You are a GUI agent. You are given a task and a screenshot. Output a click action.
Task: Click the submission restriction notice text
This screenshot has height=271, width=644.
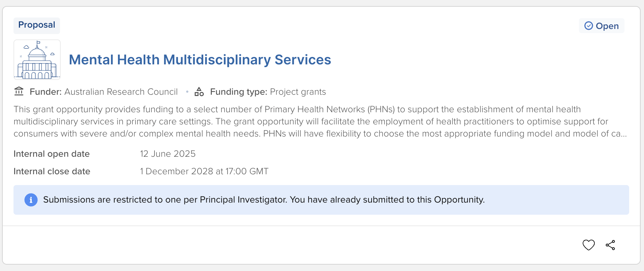pyautogui.click(x=264, y=200)
